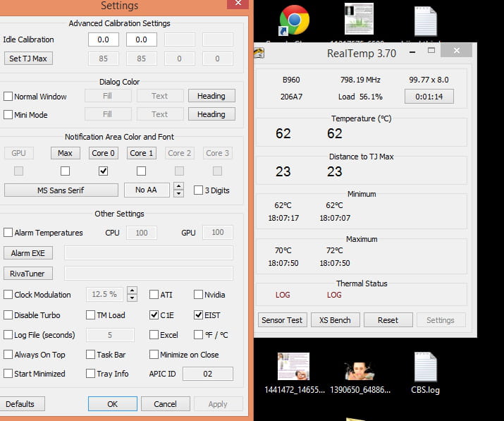Click Cancel in Settings dialog
The height and width of the screenshot is (421, 504).
[x=165, y=404]
